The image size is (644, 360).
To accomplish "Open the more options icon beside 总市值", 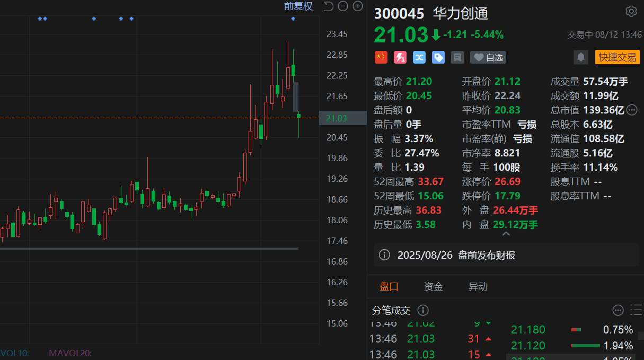I will [x=632, y=110].
